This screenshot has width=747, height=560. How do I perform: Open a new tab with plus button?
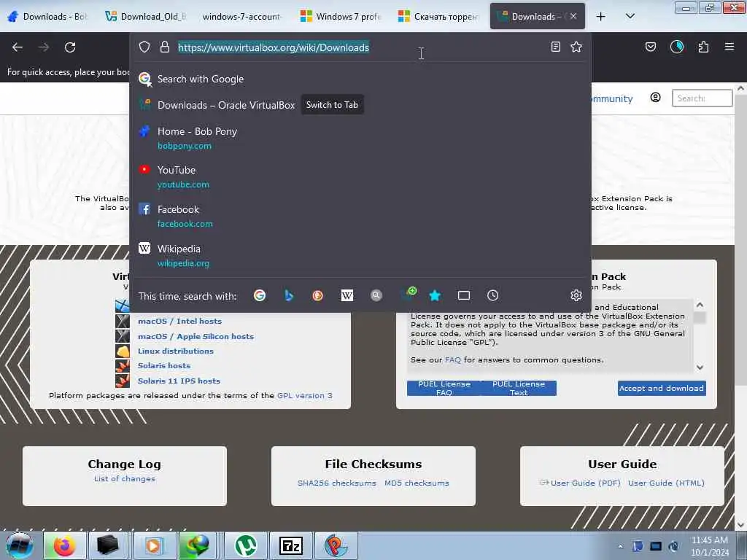tap(601, 16)
